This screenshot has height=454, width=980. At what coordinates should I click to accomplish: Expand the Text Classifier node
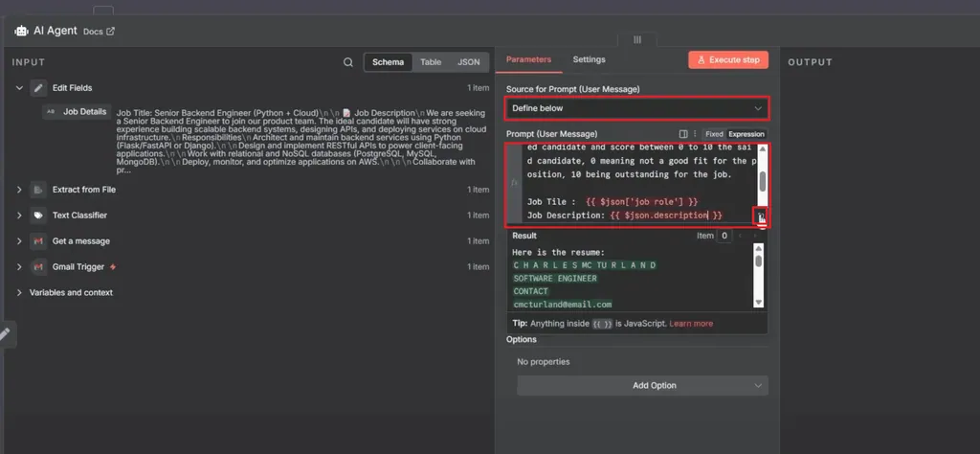point(19,216)
